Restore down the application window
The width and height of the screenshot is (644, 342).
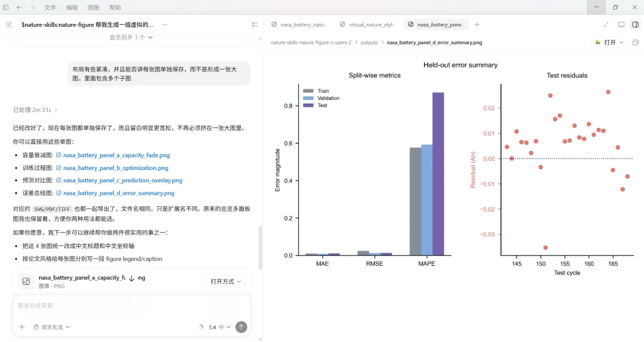[x=615, y=7]
